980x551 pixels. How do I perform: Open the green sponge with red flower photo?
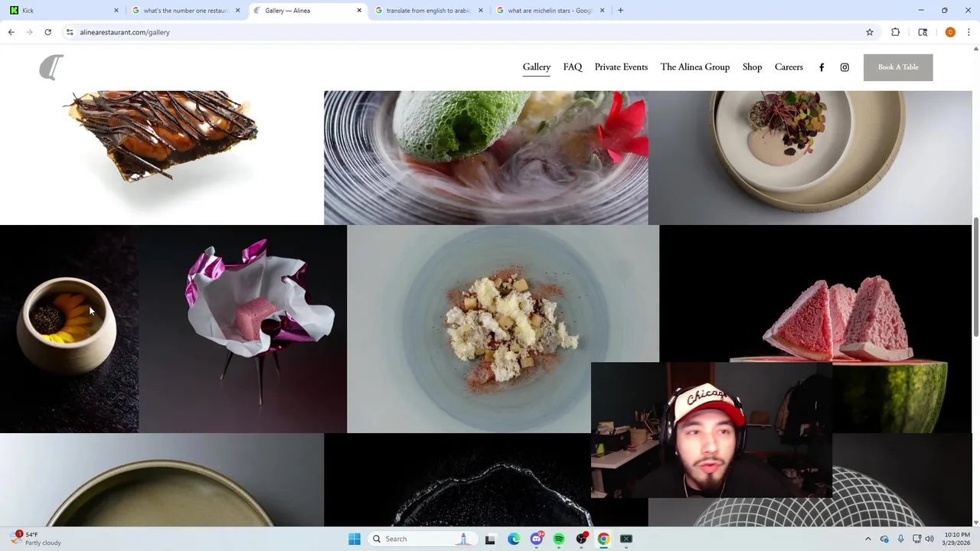coord(485,158)
